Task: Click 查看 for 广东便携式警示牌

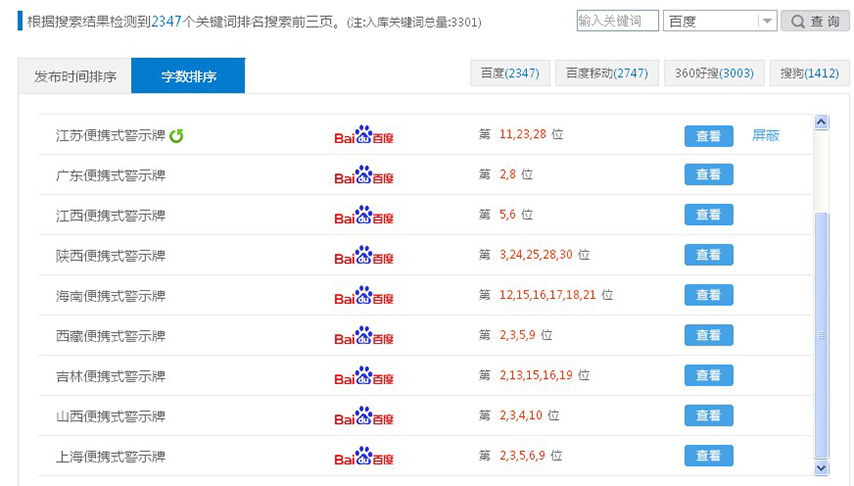Action: tap(709, 174)
